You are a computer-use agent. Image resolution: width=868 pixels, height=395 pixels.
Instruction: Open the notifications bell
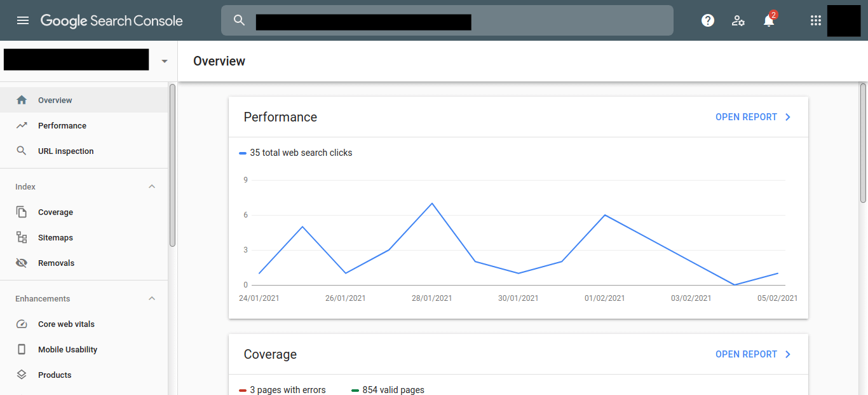pos(769,20)
